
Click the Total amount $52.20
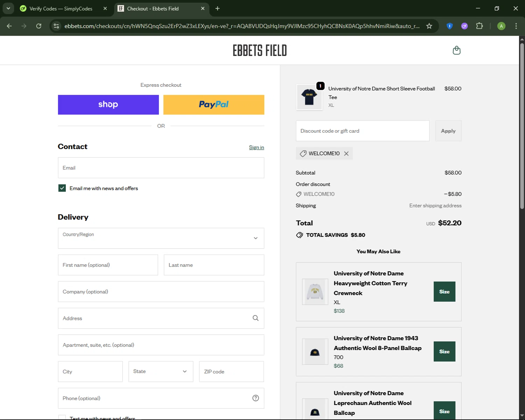(x=450, y=223)
